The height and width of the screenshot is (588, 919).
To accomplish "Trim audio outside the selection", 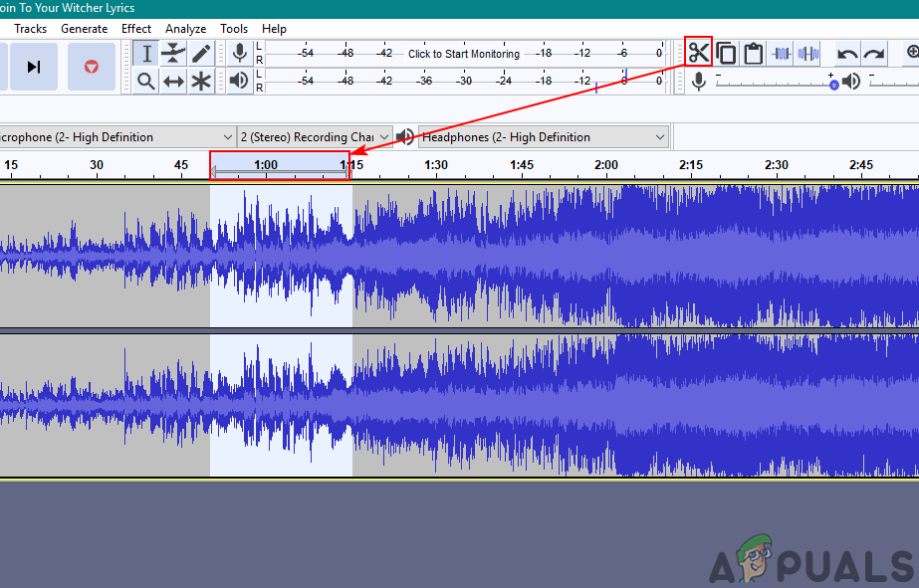I will click(781, 53).
